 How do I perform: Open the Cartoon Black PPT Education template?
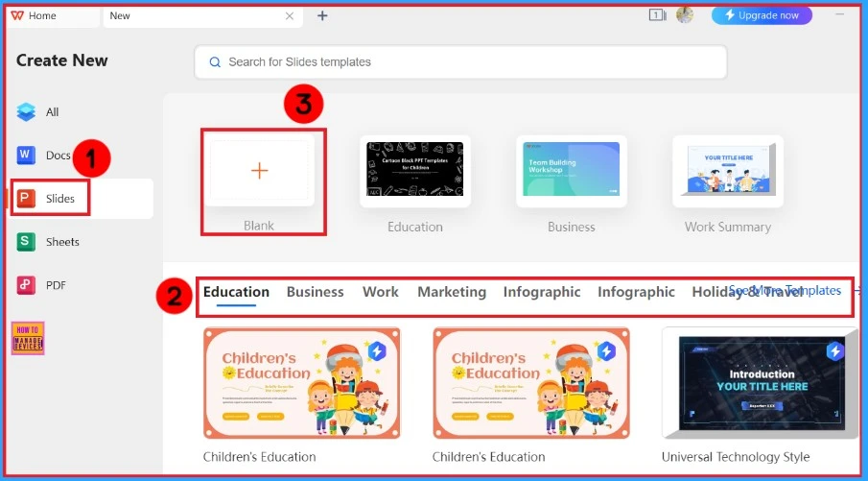tap(415, 170)
